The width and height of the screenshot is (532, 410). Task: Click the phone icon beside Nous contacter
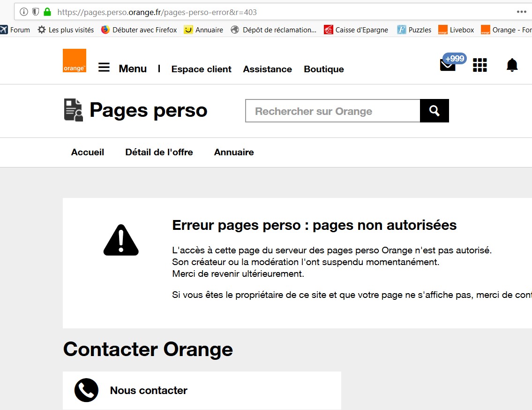pyautogui.click(x=86, y=390)
